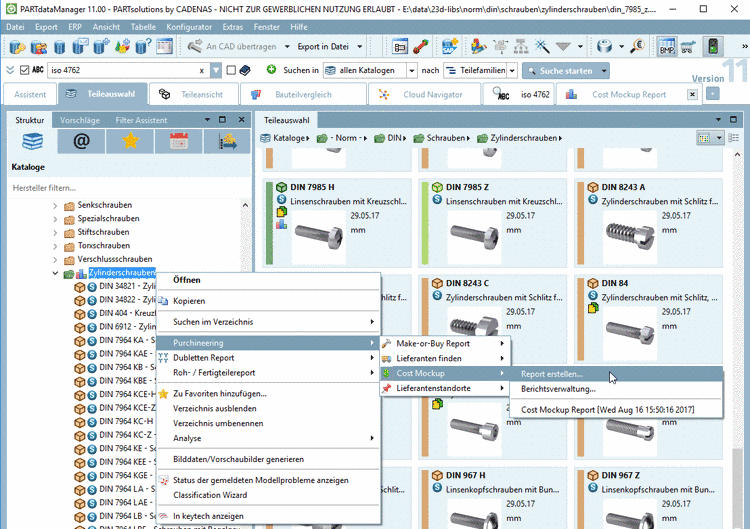The height and width of the screenshot is (529, 750).
Task: Open the 'allen Katalogen' dropdown
Action: [369, 70]
